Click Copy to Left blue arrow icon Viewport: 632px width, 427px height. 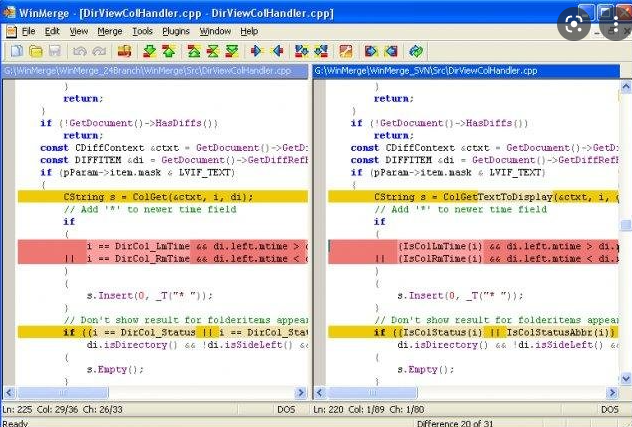coord(277,51)
